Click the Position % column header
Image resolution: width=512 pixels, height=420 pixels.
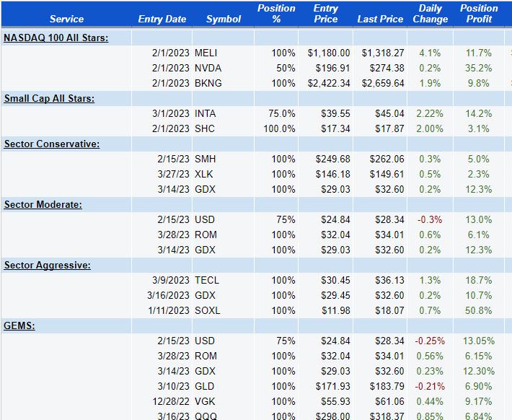tap(276, 14)
